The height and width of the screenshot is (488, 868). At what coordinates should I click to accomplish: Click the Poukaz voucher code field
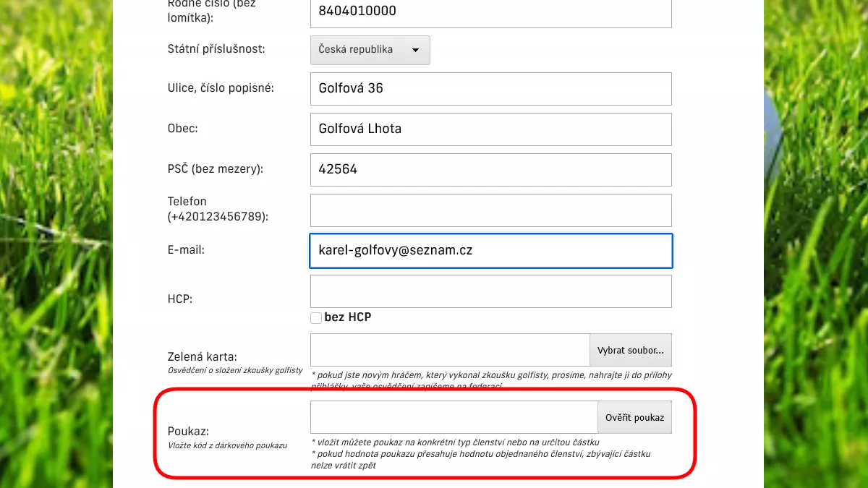pyautogui.click(x=454, y=418)
